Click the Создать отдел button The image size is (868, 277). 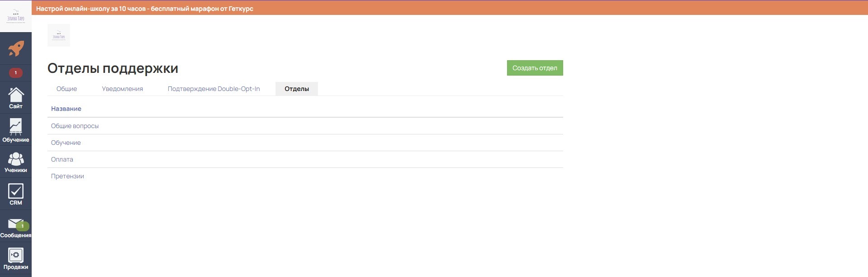tap(535, 68)
